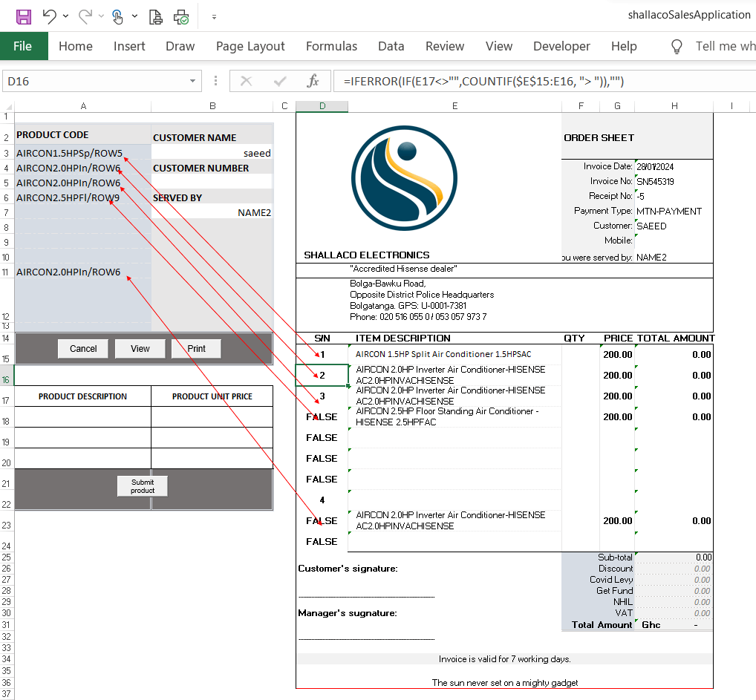This screenshot has width=756, height=700.
Task: Click the AIRCON 1.5HP Split Air Conditioner item
Action: coord(454,354)
